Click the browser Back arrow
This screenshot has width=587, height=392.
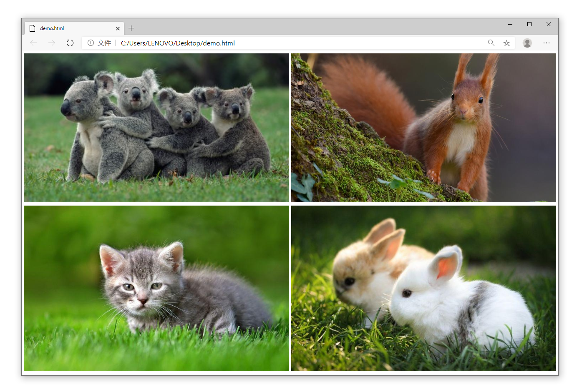[33, 43]
